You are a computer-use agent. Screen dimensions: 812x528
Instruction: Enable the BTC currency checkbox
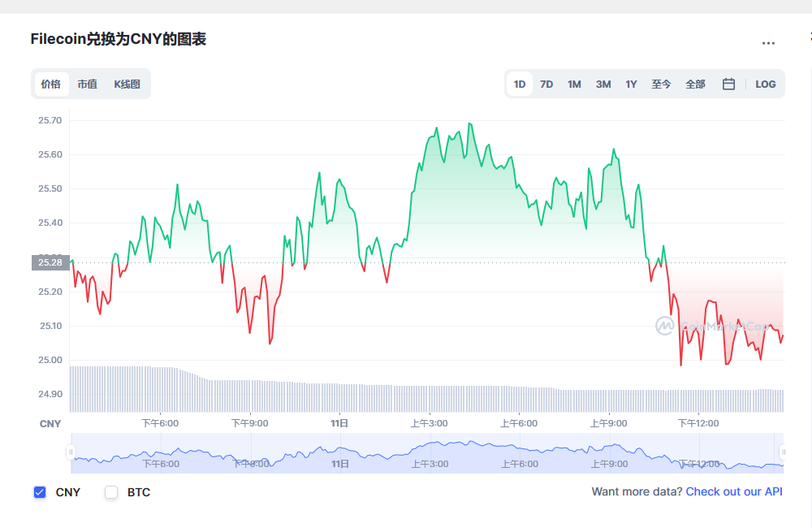111,492
